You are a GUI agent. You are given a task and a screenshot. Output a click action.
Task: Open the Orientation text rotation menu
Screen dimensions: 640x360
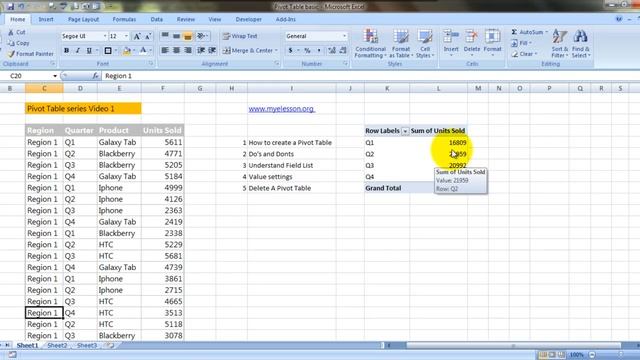click(202, 36)
